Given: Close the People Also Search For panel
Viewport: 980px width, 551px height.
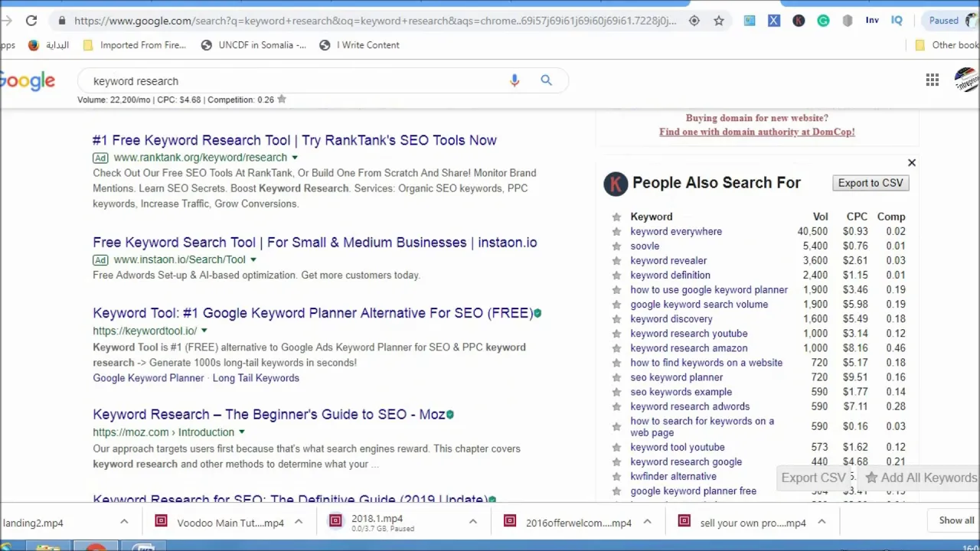Looking at the screenshot, I should coord(912,163).
